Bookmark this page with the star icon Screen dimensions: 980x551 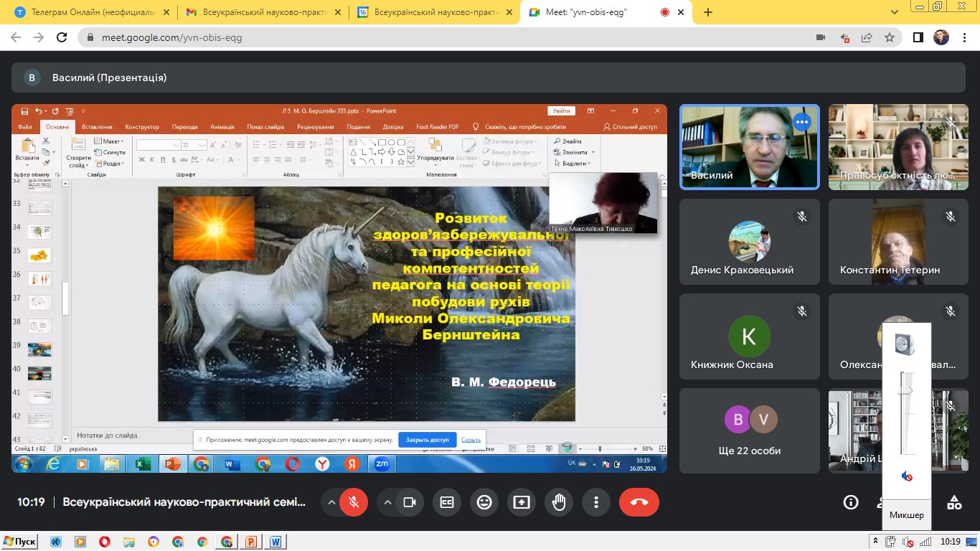tap(890, 38)
